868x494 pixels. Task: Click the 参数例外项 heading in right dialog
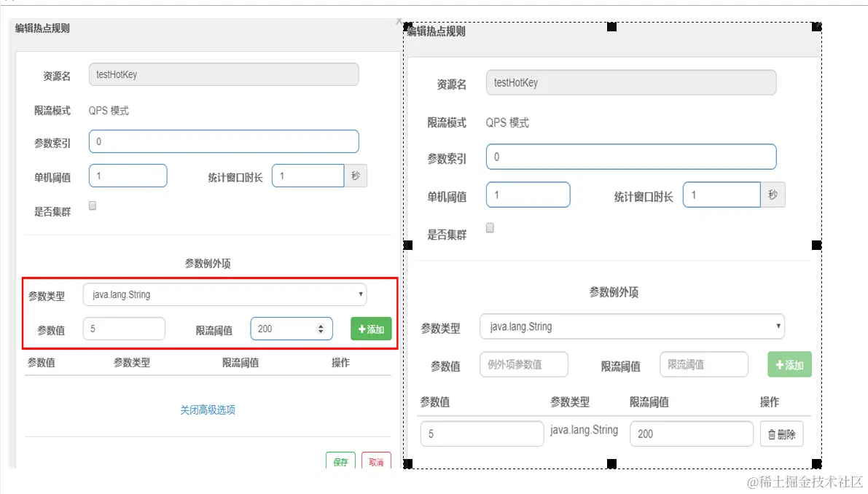(x=614, y=292)
